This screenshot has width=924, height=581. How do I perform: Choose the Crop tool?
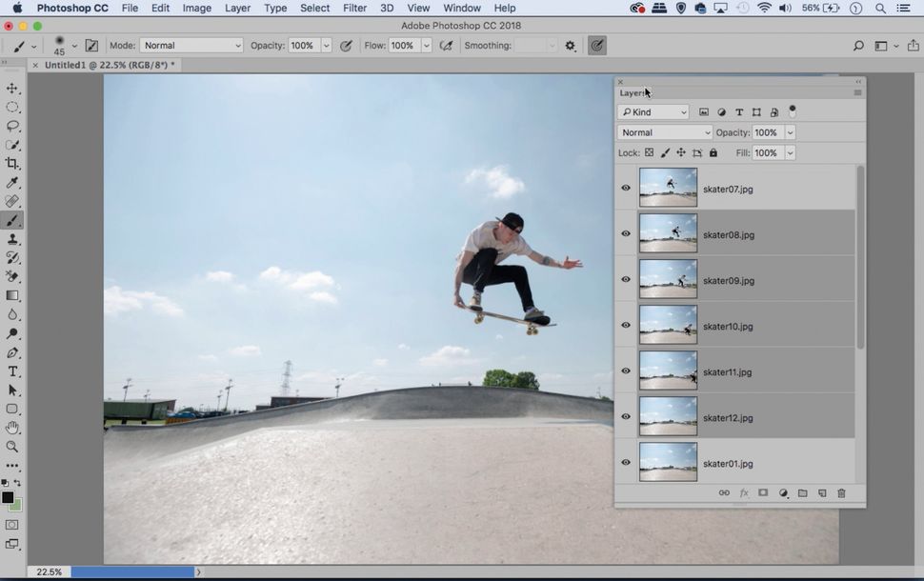tap(12, 163)
